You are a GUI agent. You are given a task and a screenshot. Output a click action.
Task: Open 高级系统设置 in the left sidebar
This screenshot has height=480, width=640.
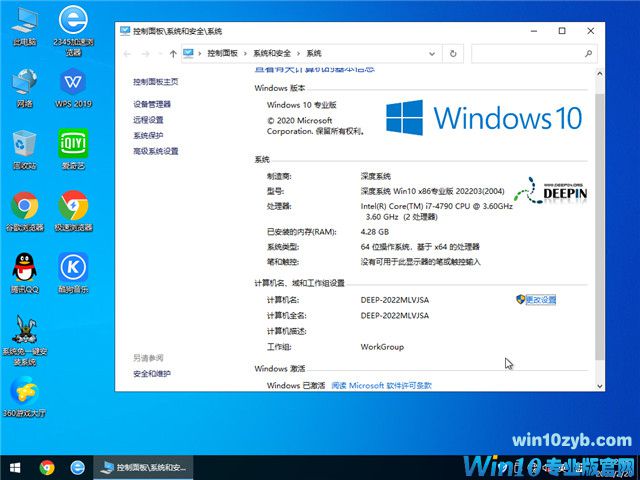pos(155,151)
